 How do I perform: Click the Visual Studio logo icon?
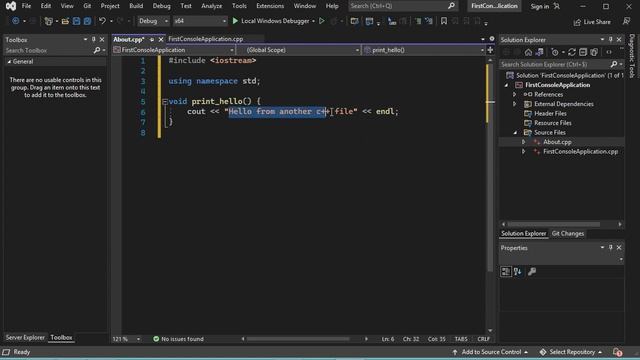(11, 6)
